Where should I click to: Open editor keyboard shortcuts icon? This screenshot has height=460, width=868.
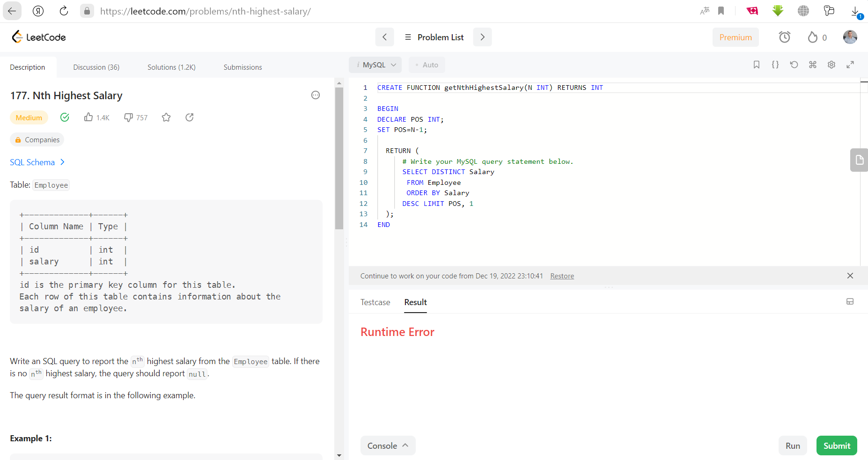click(813, 65)
